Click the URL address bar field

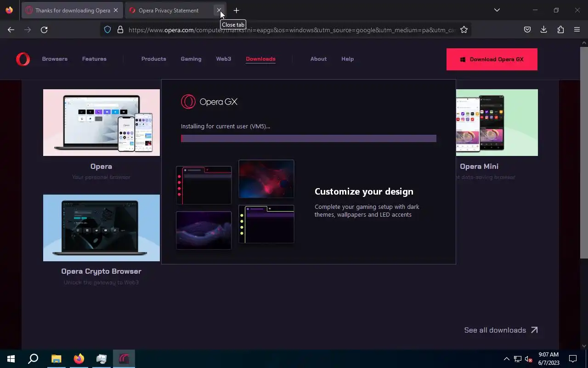(x=285, y=29)
